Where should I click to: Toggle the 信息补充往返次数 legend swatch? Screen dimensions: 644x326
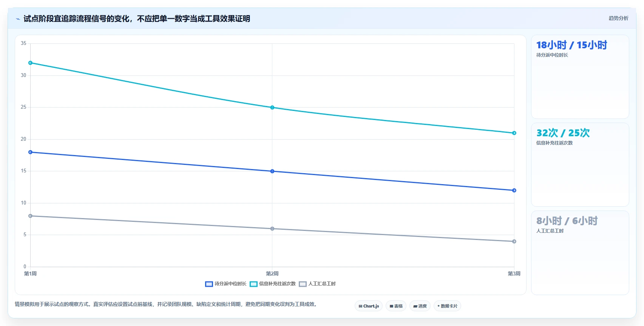253,284
